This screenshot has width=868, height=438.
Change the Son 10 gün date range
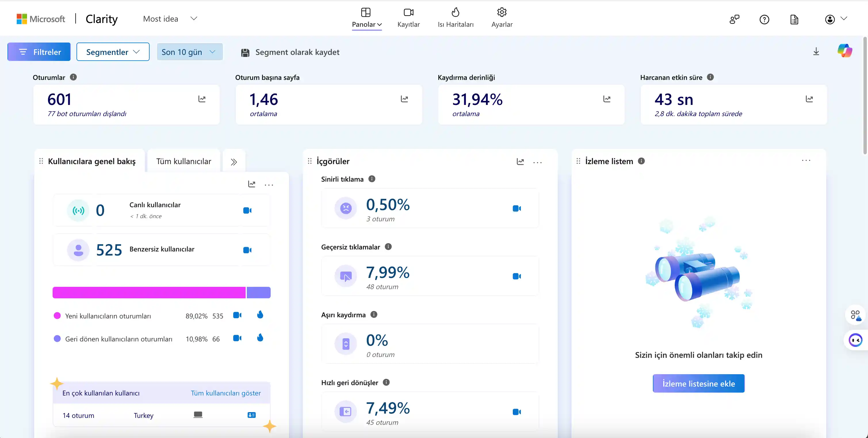(190, 52)
